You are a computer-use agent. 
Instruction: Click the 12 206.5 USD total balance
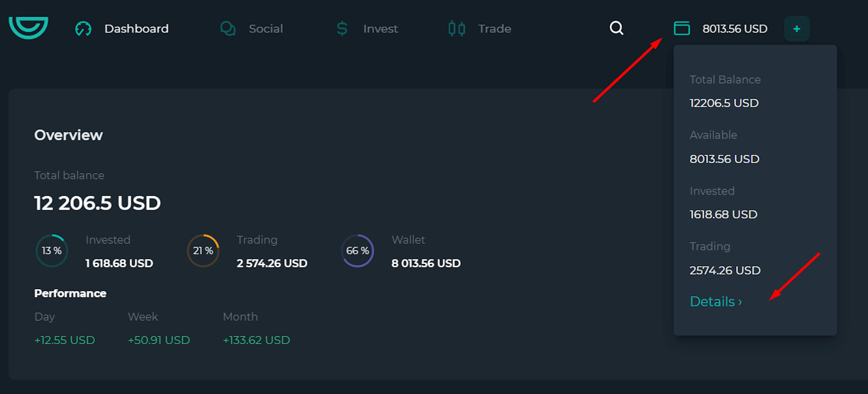pyautogui.click(x=97, y=203)
